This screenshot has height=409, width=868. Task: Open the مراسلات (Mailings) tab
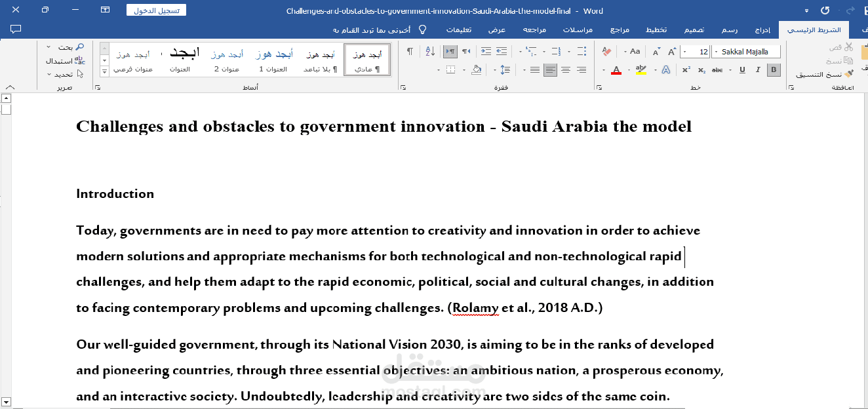coord(578,30)
